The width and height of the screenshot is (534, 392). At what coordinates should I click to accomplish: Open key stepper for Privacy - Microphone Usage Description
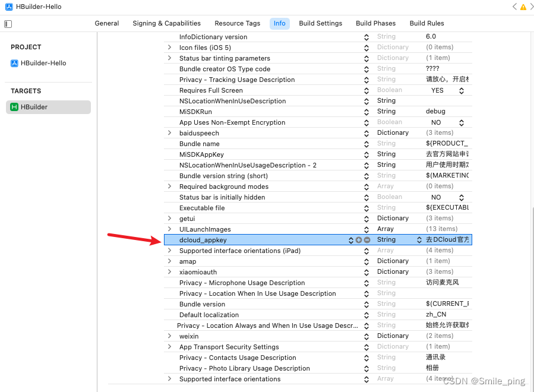click(366, 283)
